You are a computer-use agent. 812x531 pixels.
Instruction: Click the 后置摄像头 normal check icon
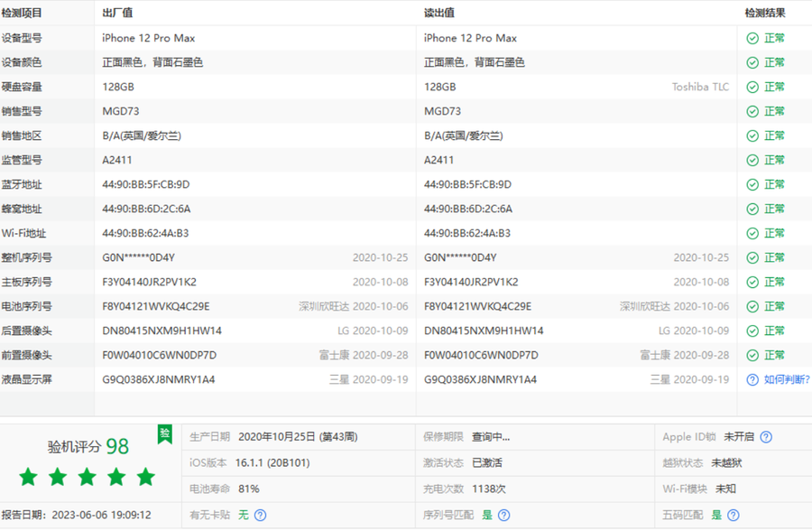pos(752,331)
